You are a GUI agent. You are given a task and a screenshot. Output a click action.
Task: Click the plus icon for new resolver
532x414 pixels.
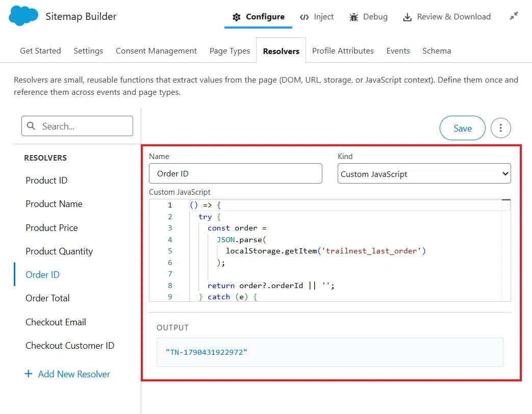29,374
